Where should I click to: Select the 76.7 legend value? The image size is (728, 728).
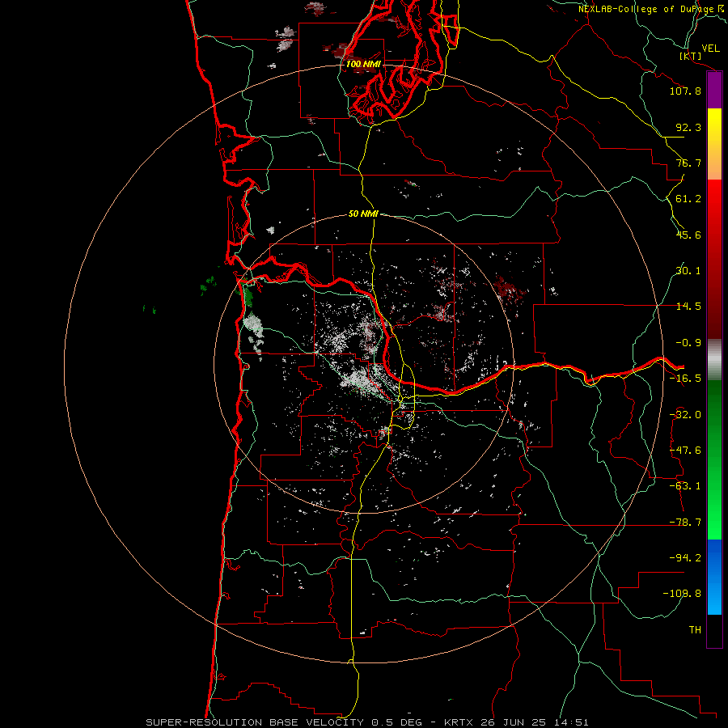pyautogui.click(x=688, y=163)
